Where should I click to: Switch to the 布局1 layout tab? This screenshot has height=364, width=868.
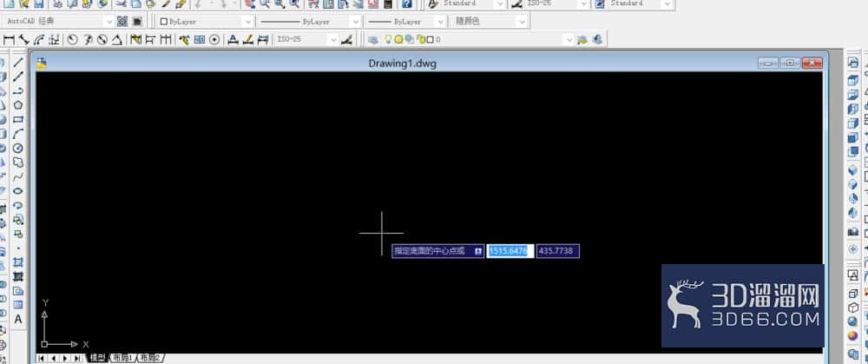click(122, 358)
